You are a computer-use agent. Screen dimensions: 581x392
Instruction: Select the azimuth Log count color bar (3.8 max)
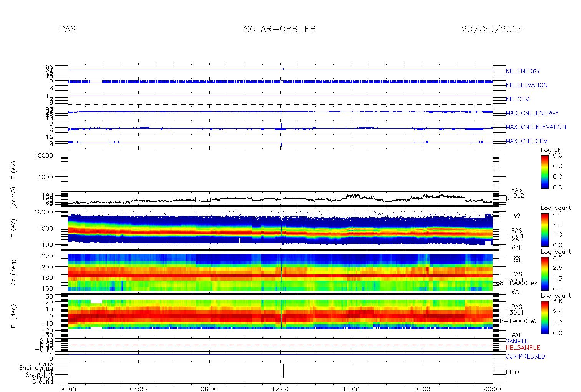[x=544, y=273]
